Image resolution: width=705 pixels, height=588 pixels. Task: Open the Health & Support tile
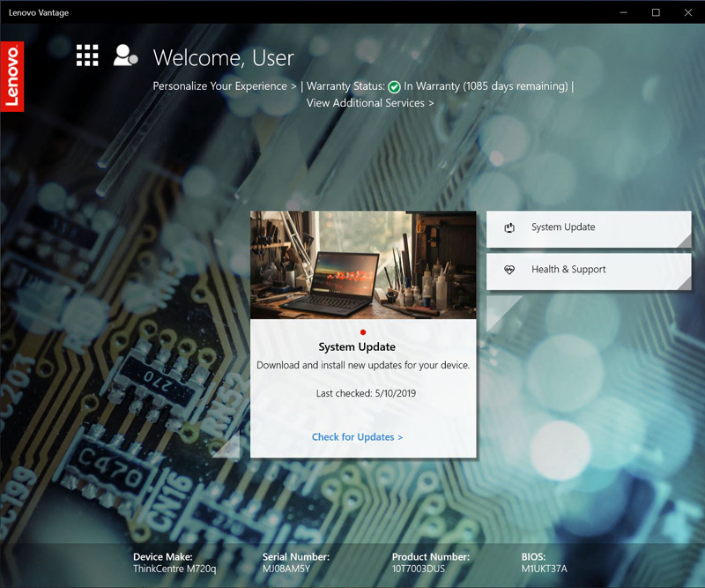pos(589,272)
